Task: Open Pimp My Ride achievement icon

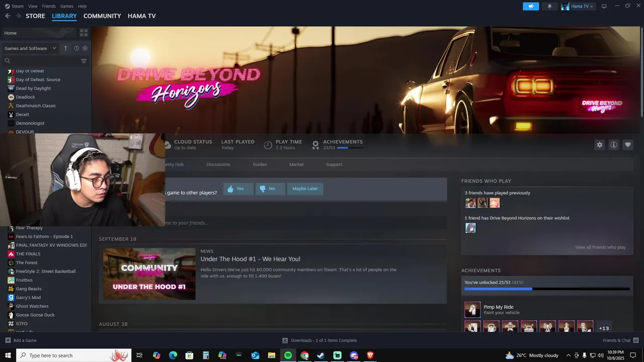Action: tap(472, 310)
